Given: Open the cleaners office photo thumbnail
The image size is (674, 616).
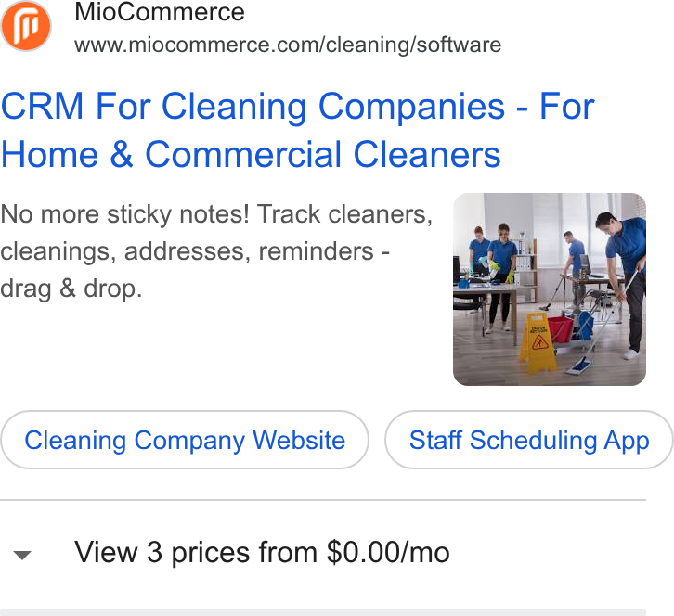Looking at the screenshot, I should 550,289.
